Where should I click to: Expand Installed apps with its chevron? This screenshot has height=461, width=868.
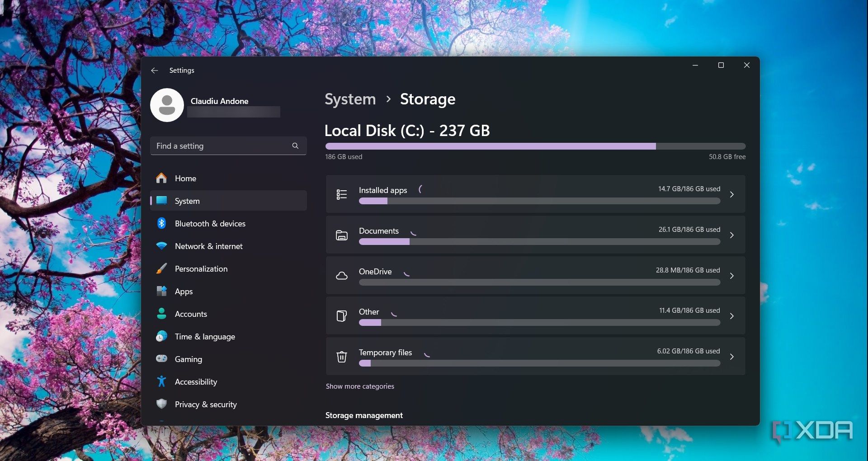[x=731, y=194]
